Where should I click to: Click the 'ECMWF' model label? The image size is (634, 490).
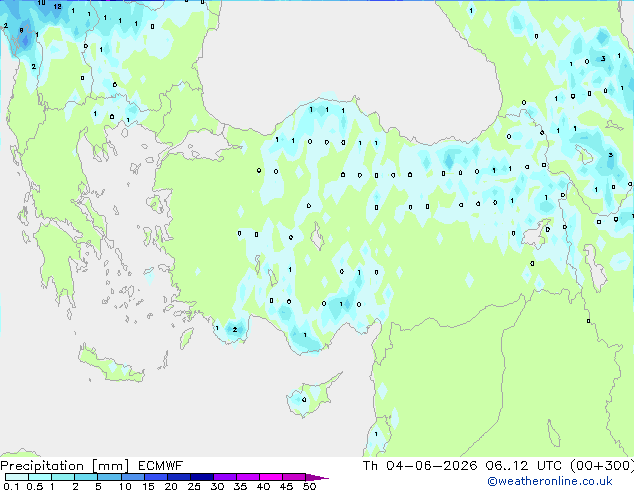161,466
